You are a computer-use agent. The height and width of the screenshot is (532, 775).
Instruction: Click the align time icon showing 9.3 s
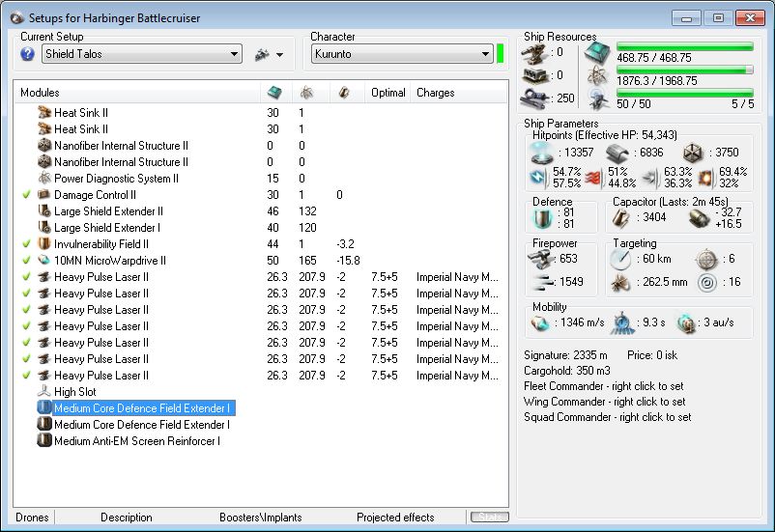621,323
